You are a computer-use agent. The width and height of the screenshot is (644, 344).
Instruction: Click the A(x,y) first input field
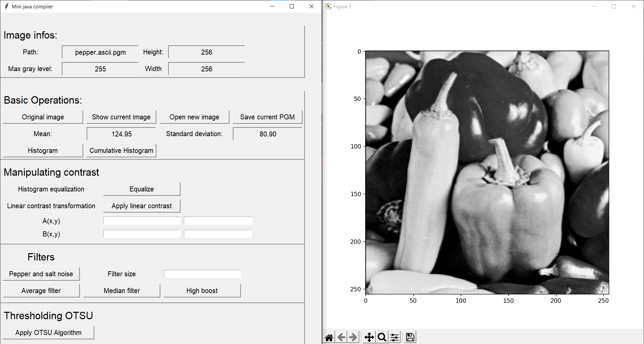[x=142, y=221]
